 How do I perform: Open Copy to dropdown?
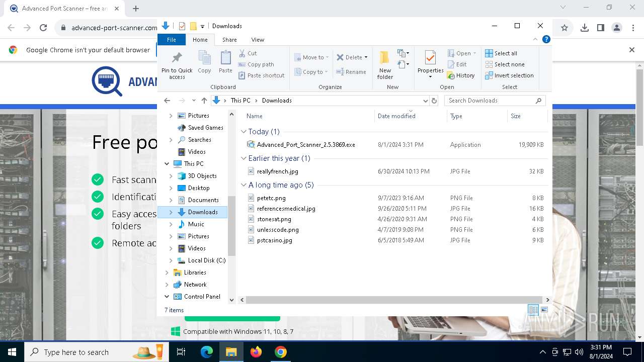click(311, 72)
